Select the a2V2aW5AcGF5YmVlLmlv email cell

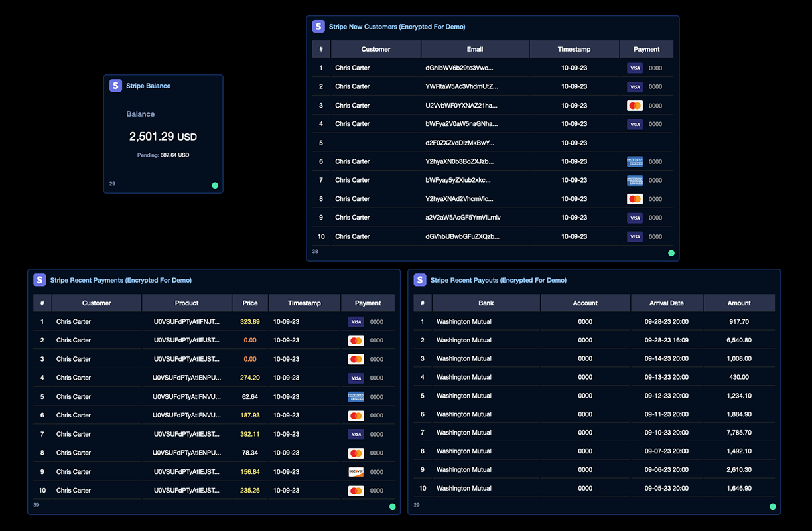point(463,218)
